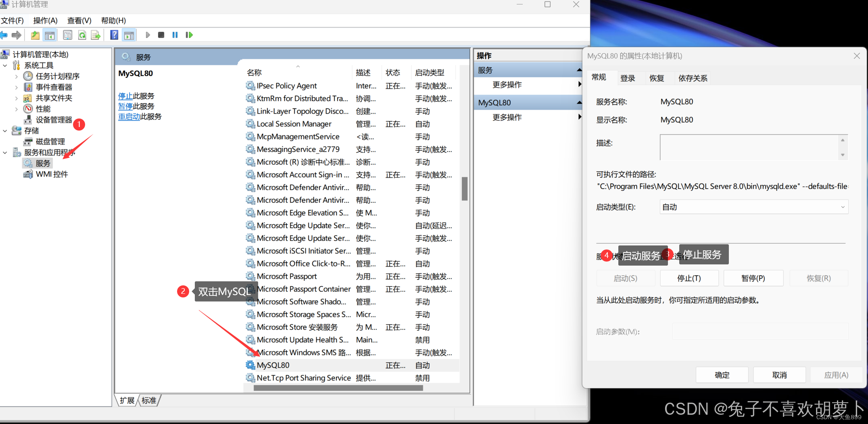Collapse the 服务 section in 操作 pane
Screen dimensions: 868x424
(579, 70)
